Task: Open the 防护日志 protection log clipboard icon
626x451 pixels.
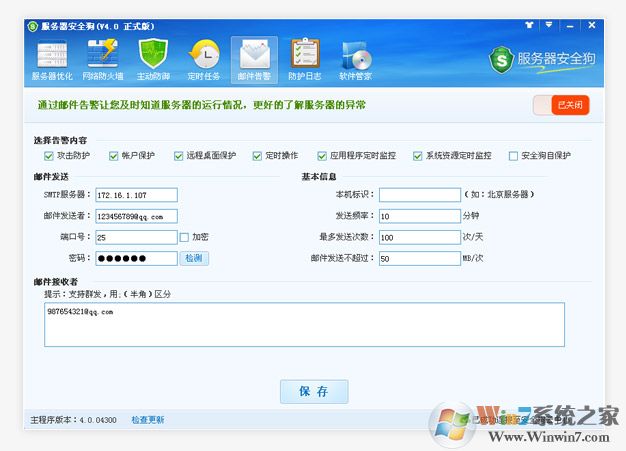Action: coord(305,60)
